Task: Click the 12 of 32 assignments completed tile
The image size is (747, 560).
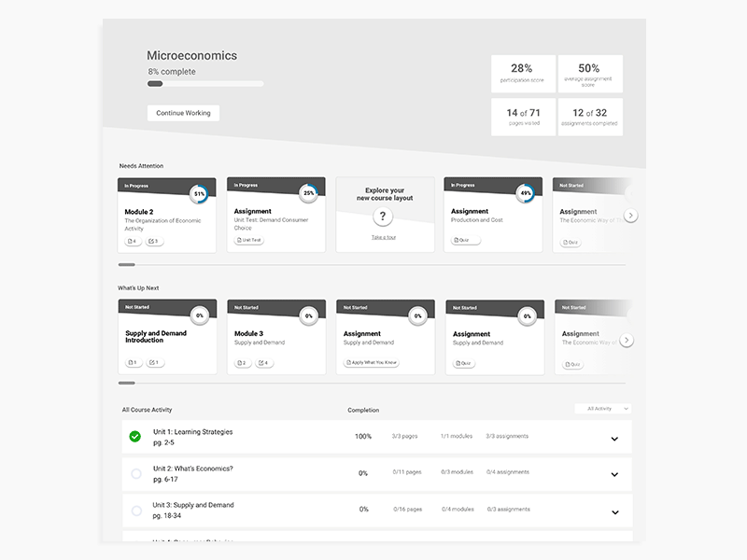Action: point(590,118)
